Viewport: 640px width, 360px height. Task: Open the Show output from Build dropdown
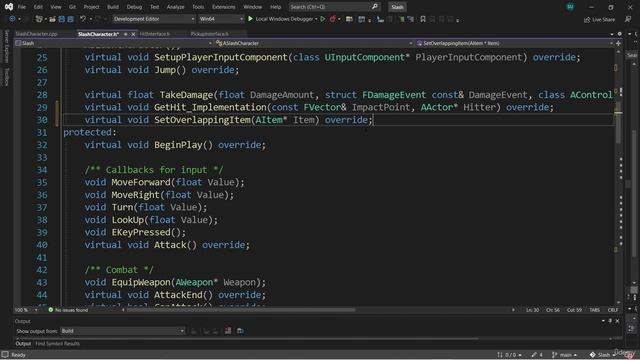point(122,331)
